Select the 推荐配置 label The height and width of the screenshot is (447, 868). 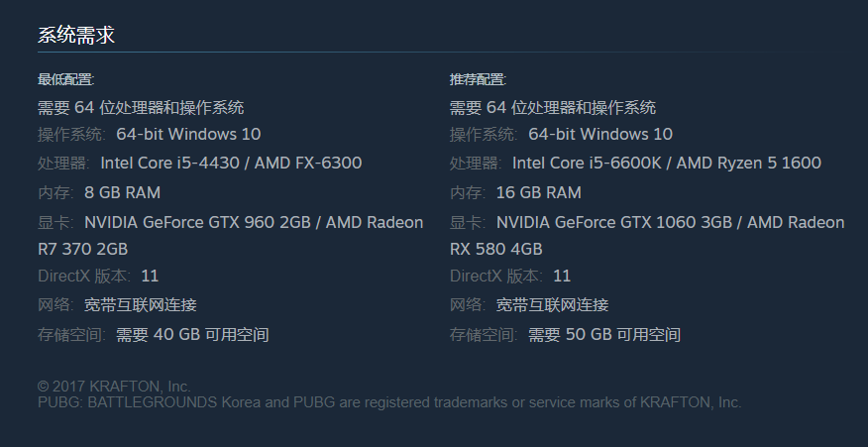pos(478,79)
